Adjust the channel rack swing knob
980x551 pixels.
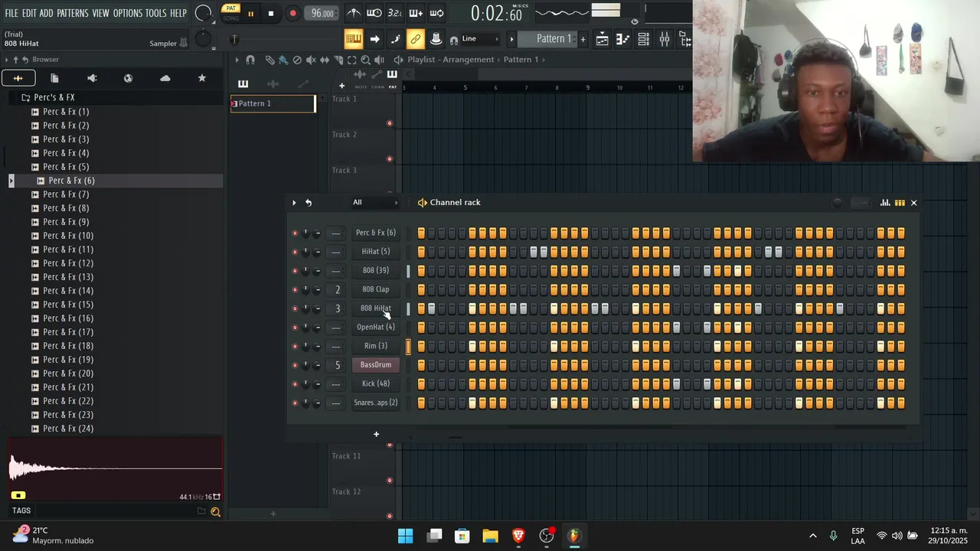[838, 203]
